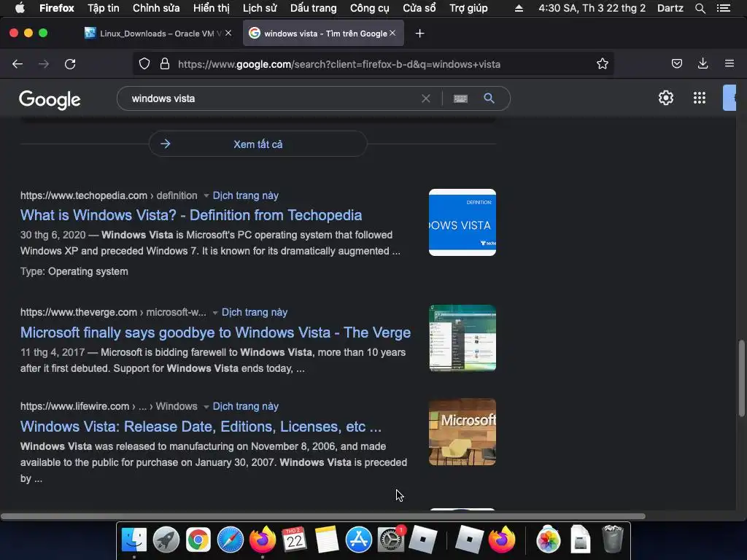Close the windows vista search tab
Screen dimensions: 747x560
pyautogui.click(x=392, y=33)
